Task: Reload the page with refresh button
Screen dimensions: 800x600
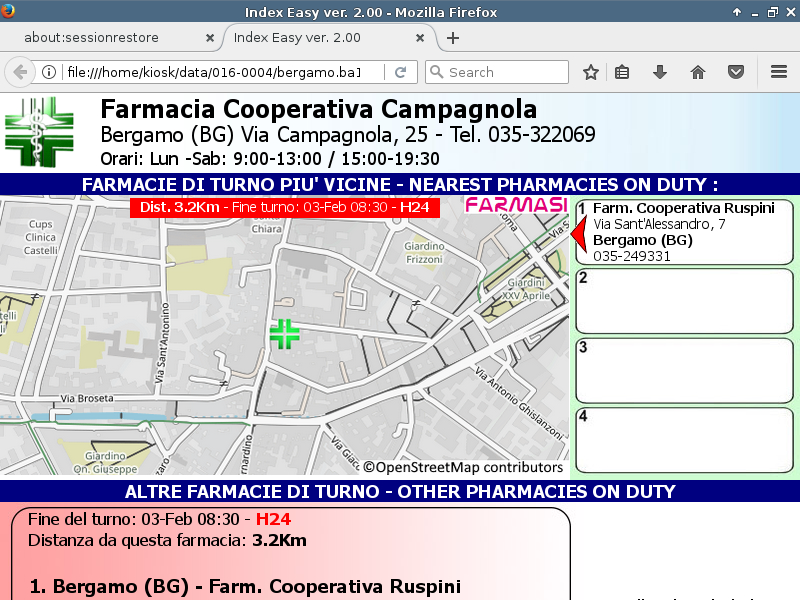Action: (x=400, y=72)
